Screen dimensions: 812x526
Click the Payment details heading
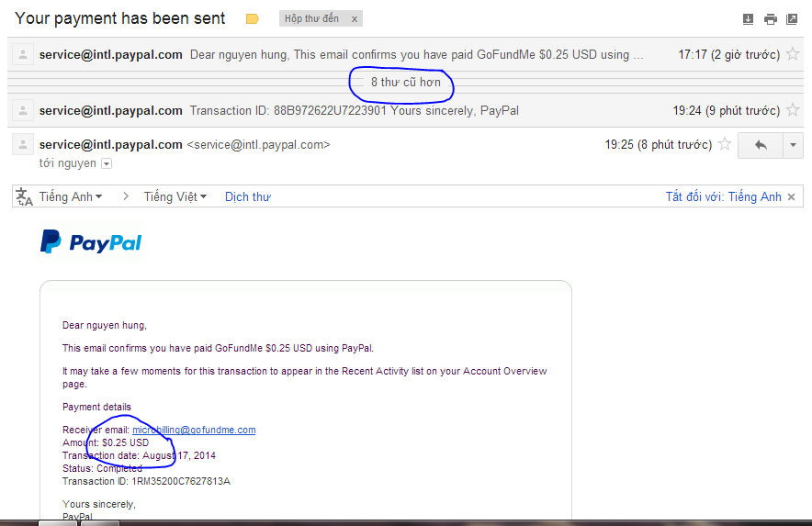coord(96,407)
